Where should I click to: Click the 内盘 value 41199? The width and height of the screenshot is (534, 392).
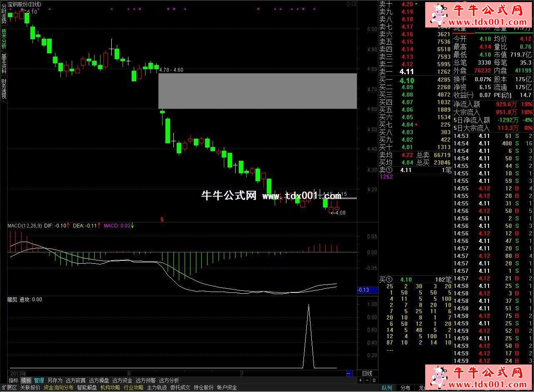click(523, 70)
